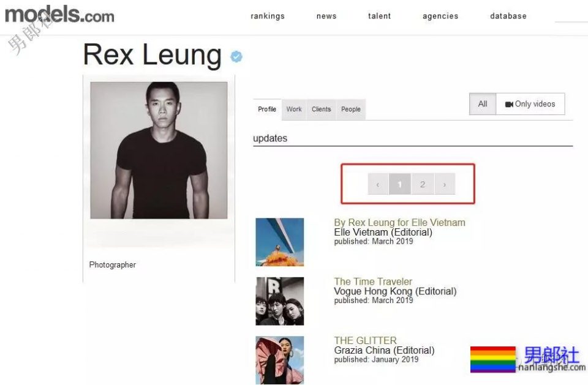The image size is (588, 385).
Task: Switch to the Work tab
Action: (294, 109)
